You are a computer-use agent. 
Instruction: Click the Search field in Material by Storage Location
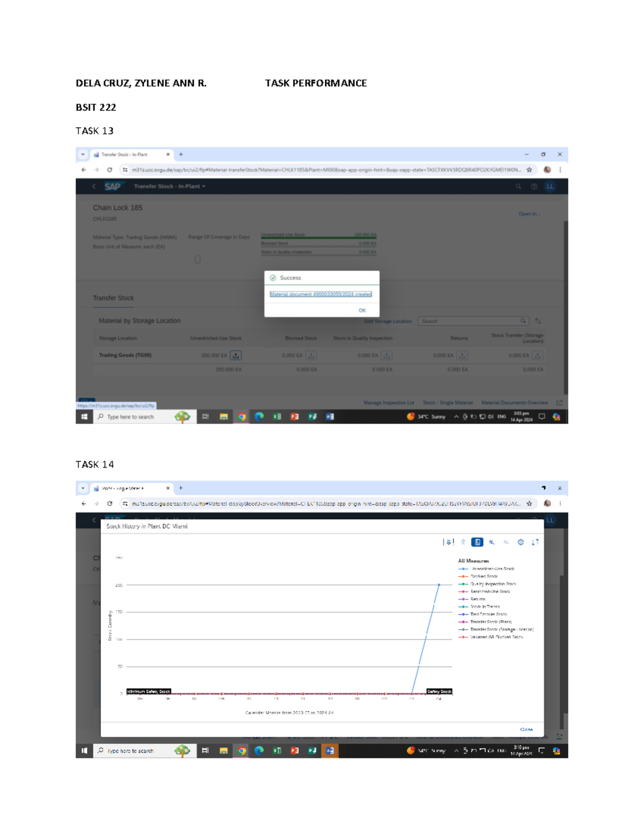[470, 321]
